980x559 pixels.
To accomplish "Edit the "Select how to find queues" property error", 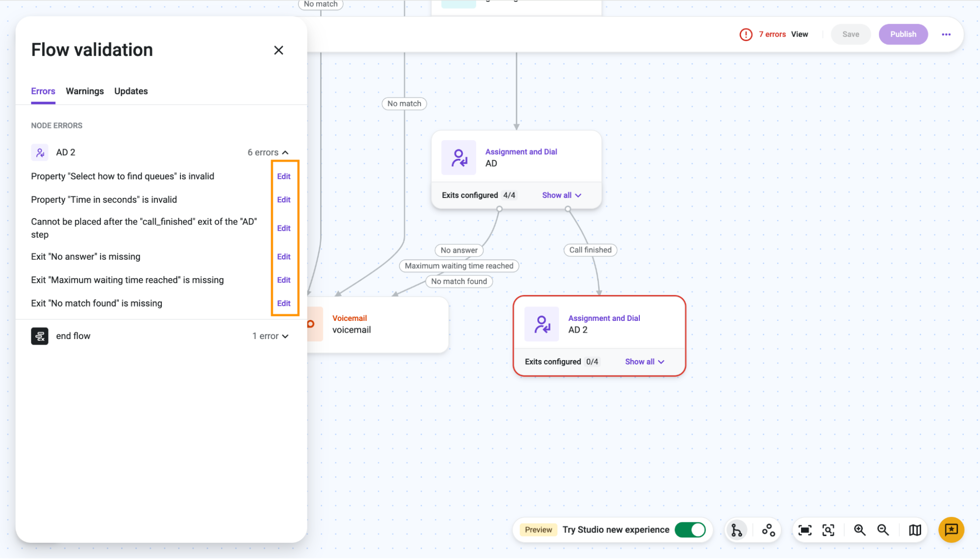I will [x=284, y=176].
